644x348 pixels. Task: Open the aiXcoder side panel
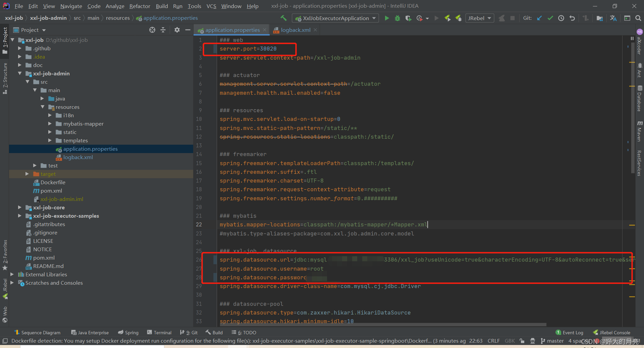640,42
